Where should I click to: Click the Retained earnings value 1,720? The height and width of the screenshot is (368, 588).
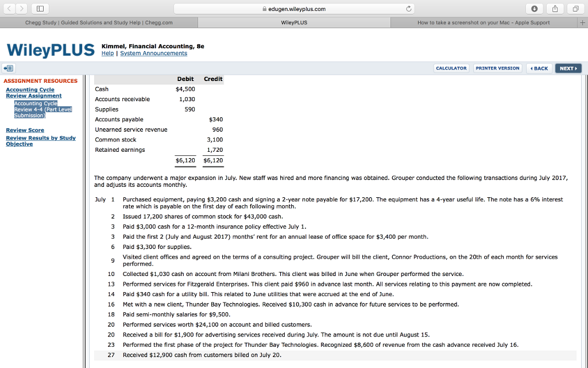[x=215, y=150]
